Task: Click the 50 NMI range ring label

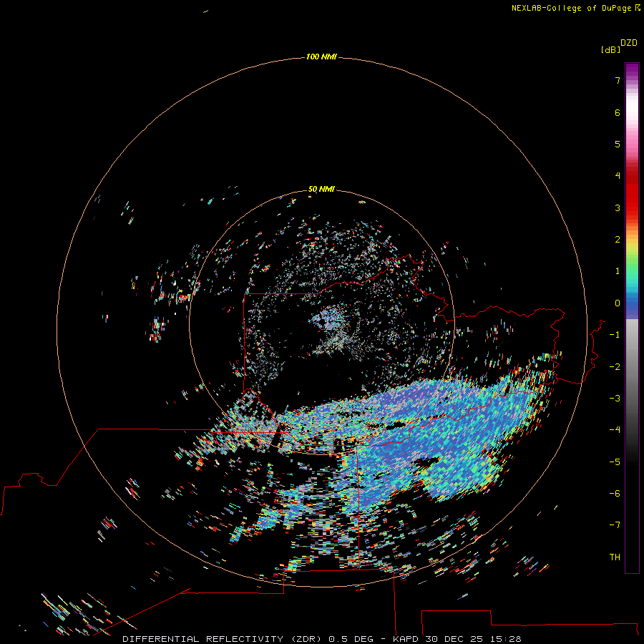Action: pyautogui.click(x=321, y=190)
